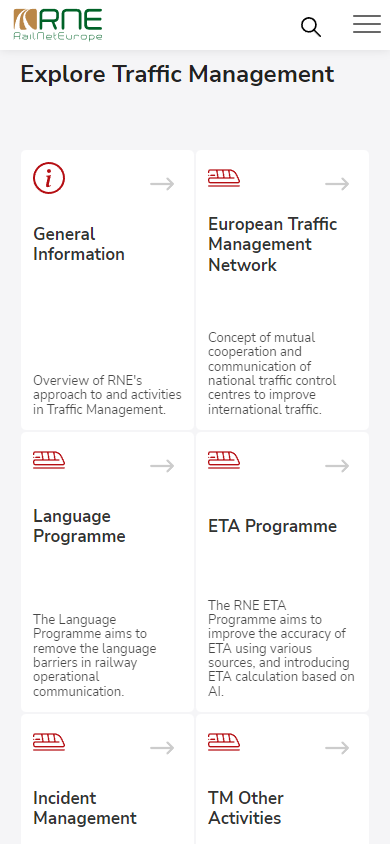Click the Explore Traffic Management page heading
This screenshot has width=390, height=844.
tap(178, 74)
